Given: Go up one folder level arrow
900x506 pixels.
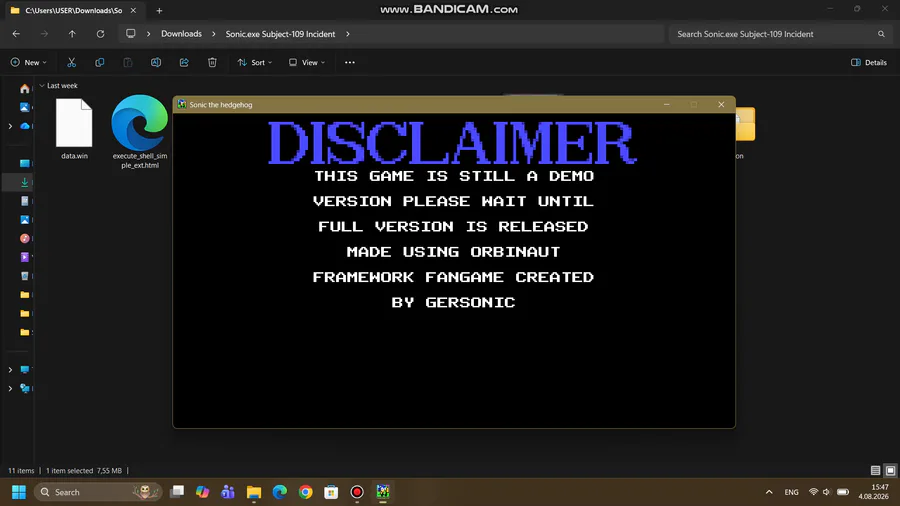Looking at the screenshot, I should tap(72, 34).
